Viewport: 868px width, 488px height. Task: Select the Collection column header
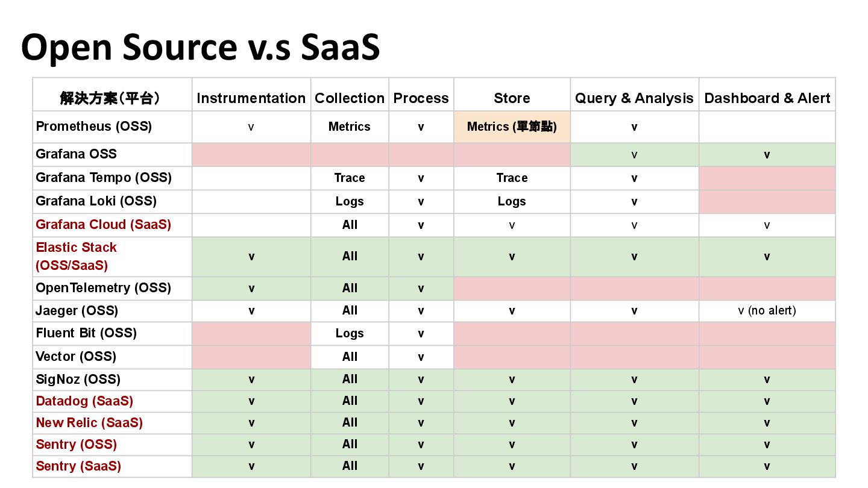(350, 98)
